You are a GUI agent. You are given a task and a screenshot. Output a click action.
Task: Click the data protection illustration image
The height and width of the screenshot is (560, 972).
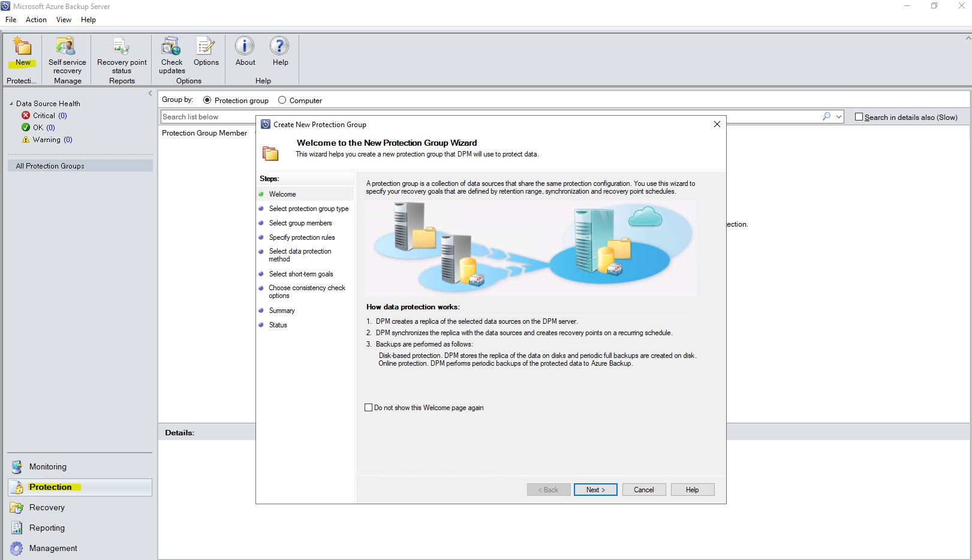[x=531, y=248]
